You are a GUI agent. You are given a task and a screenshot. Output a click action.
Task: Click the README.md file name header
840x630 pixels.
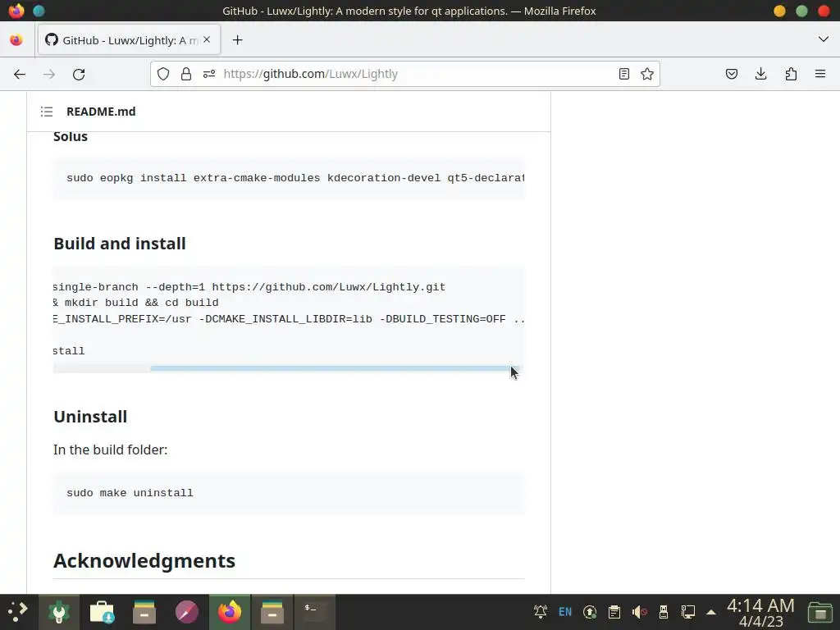[101, 112]
